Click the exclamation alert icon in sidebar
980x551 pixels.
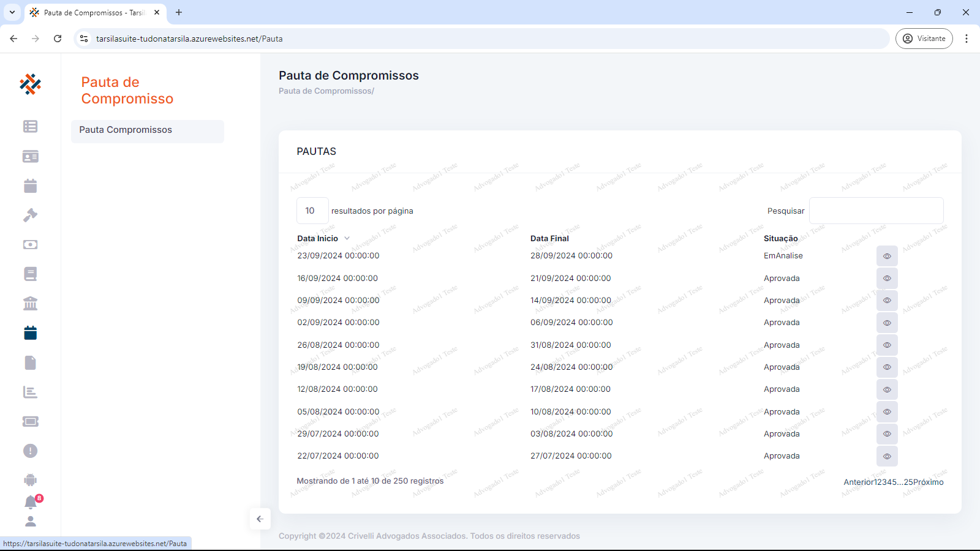pyautogui.click(x=30, y=451)
